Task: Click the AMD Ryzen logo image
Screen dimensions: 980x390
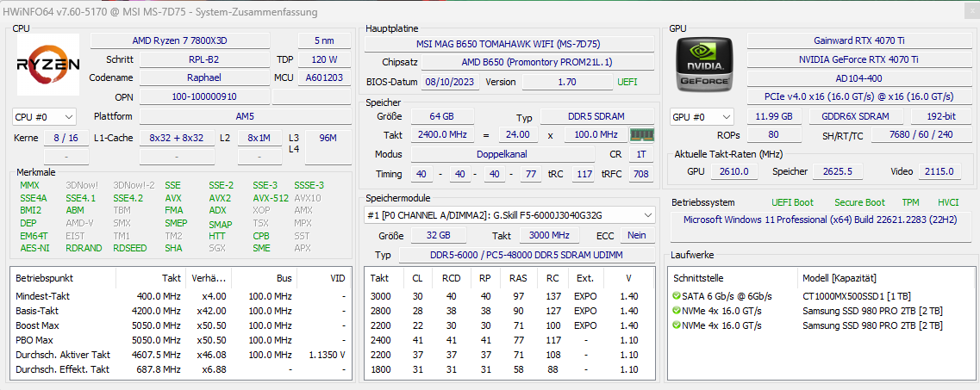Action: pyautogui.click(x=48, y=65)
